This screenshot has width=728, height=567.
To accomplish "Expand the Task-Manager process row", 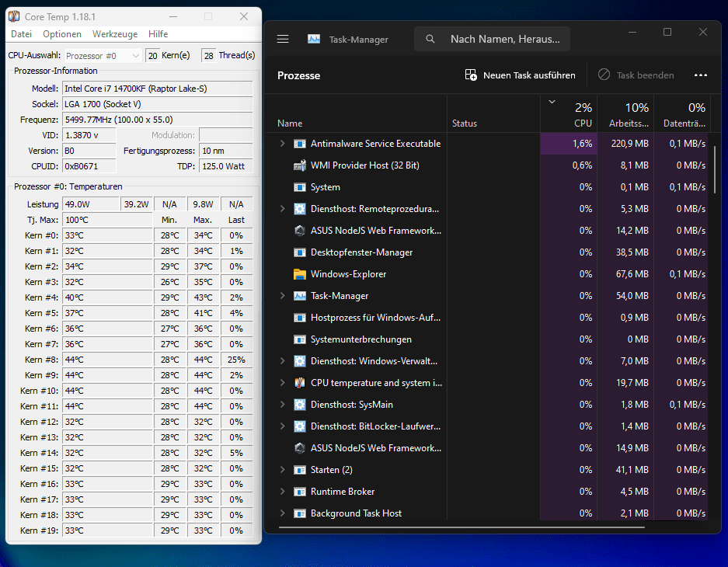I will coord(282,296).
